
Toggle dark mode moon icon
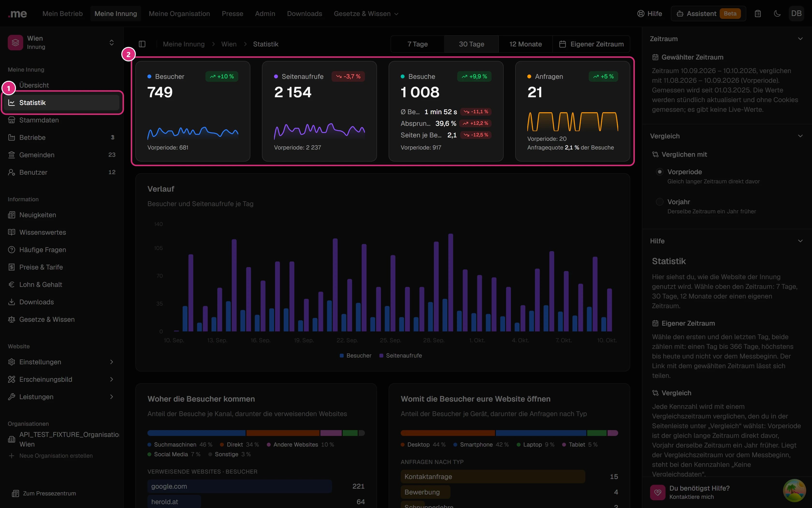(x=777, y=14)
